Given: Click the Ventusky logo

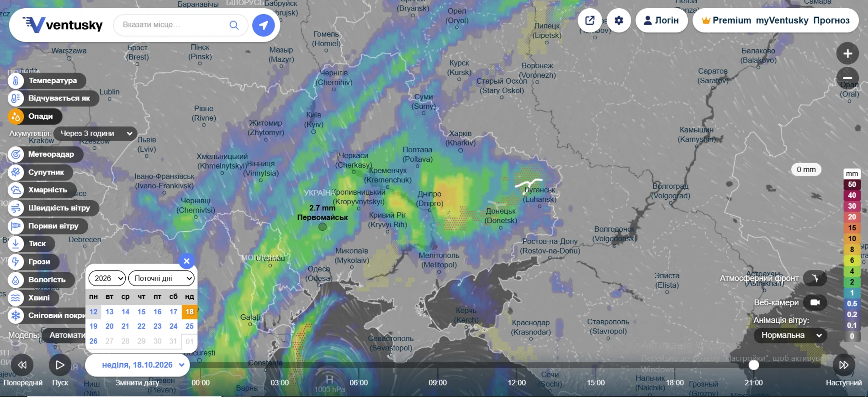Looking at the screenshot, I should tap(63, 25).
